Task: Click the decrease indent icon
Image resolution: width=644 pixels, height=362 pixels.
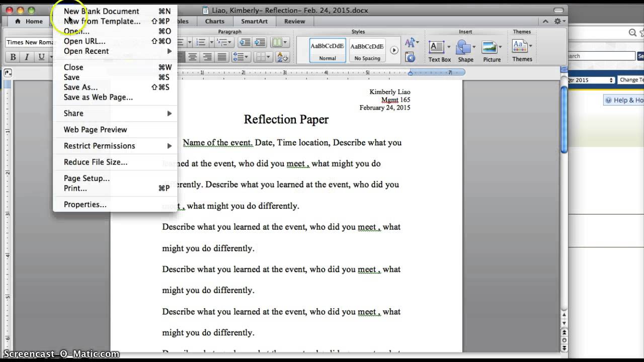Action: click(245, 43)
